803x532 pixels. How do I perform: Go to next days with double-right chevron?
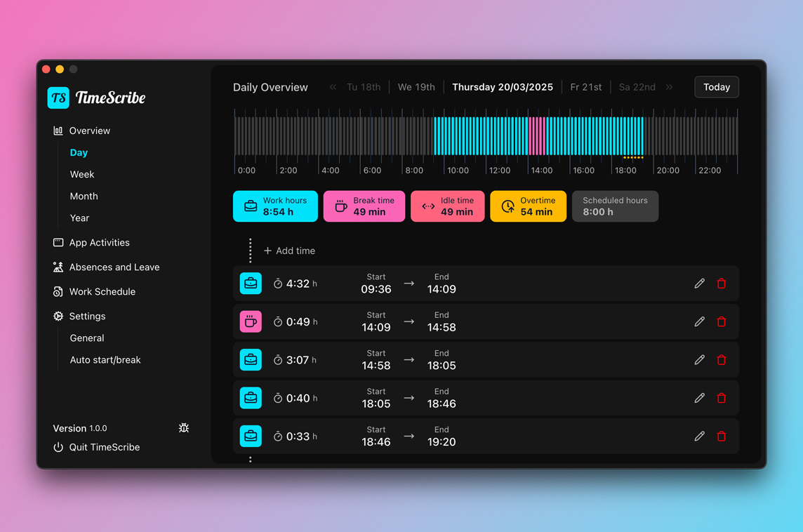point(669,87)
